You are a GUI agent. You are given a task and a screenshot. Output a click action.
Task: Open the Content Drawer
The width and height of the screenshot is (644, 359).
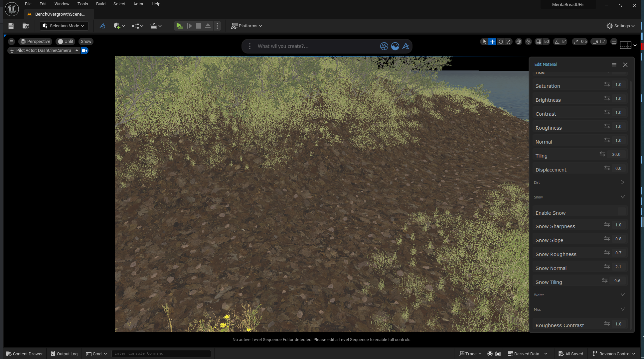pyautogui.click(x=25, y=354)
